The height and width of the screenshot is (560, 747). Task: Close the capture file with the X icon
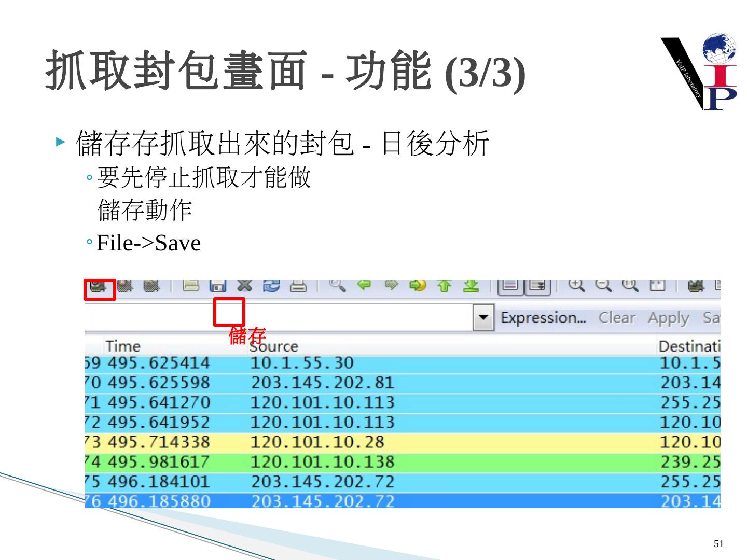(245, 285)
